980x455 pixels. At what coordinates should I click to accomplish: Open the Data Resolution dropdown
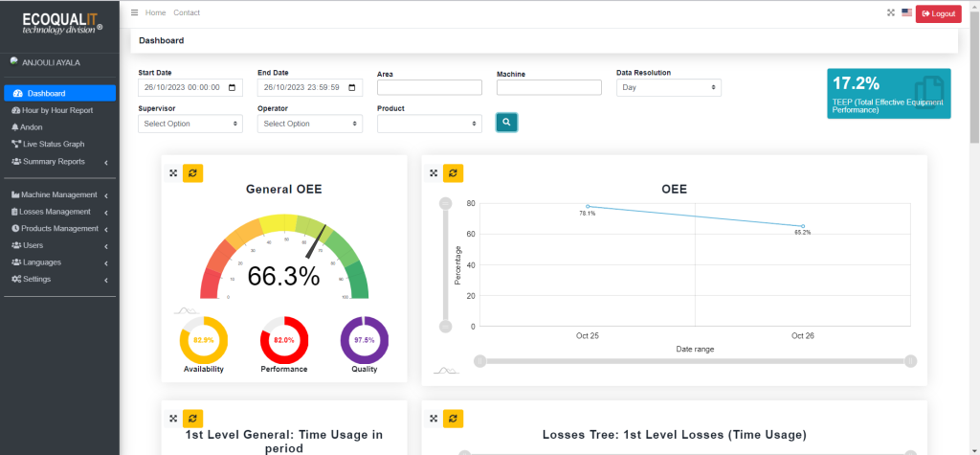click(x=668, y=87)
